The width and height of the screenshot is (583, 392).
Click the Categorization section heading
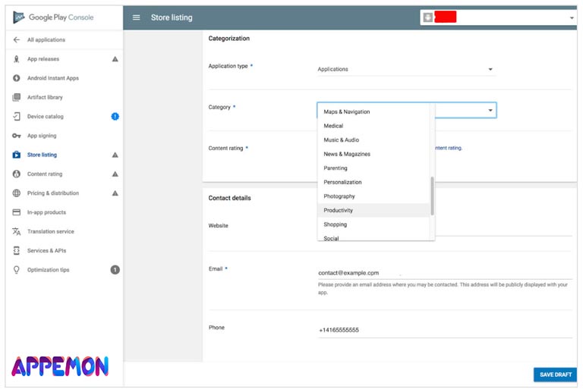[x=229, y=38]
